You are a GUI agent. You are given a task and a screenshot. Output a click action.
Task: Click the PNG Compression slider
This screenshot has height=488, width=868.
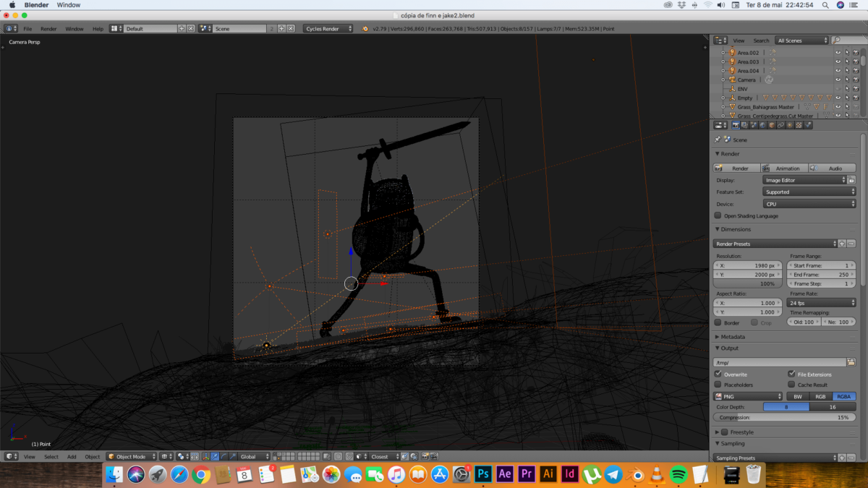(x=784, y=417)
